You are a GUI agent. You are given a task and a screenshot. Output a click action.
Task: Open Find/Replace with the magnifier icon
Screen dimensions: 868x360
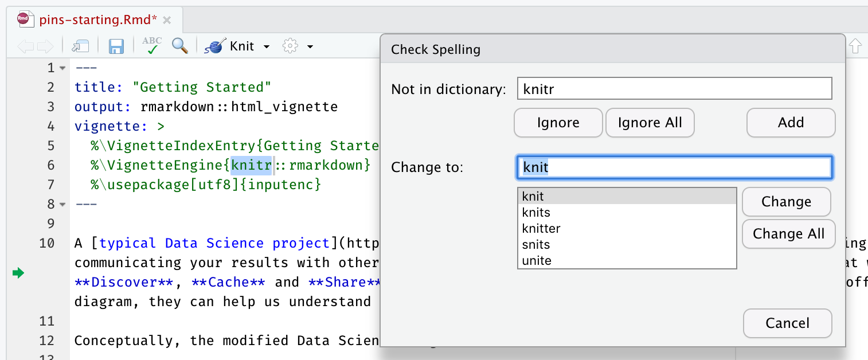[x=181, y=46]
